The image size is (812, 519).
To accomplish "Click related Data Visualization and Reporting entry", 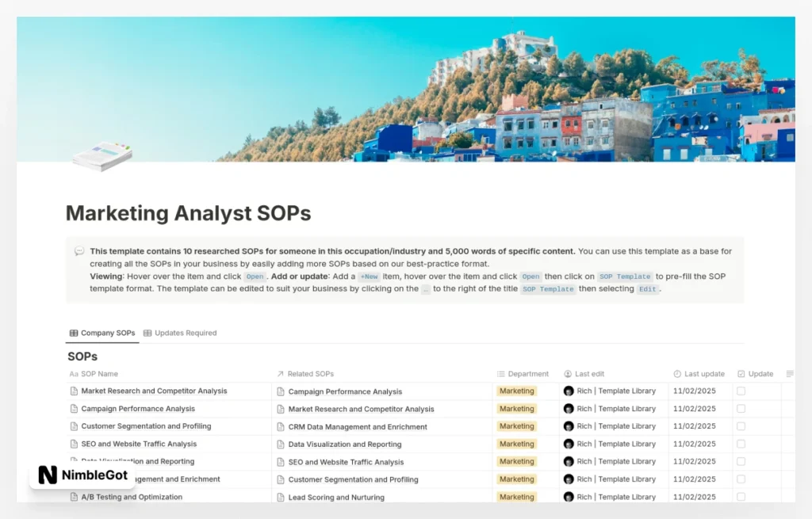I will point(344,445).
